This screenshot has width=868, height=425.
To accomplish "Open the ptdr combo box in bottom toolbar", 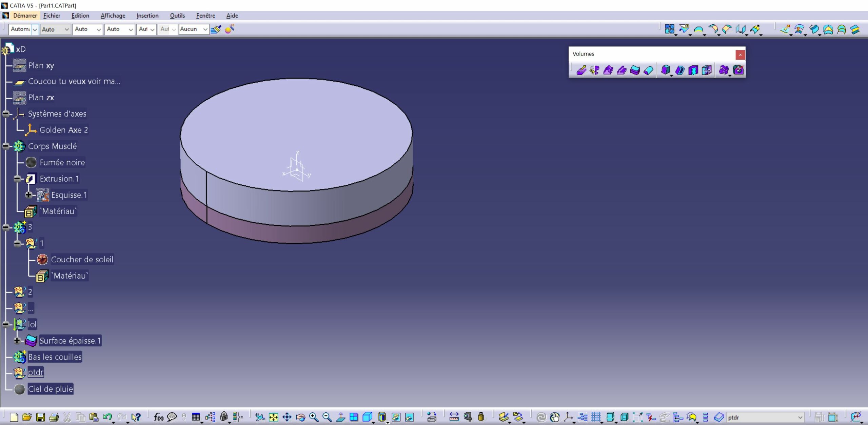I will (x=800, y=417).
